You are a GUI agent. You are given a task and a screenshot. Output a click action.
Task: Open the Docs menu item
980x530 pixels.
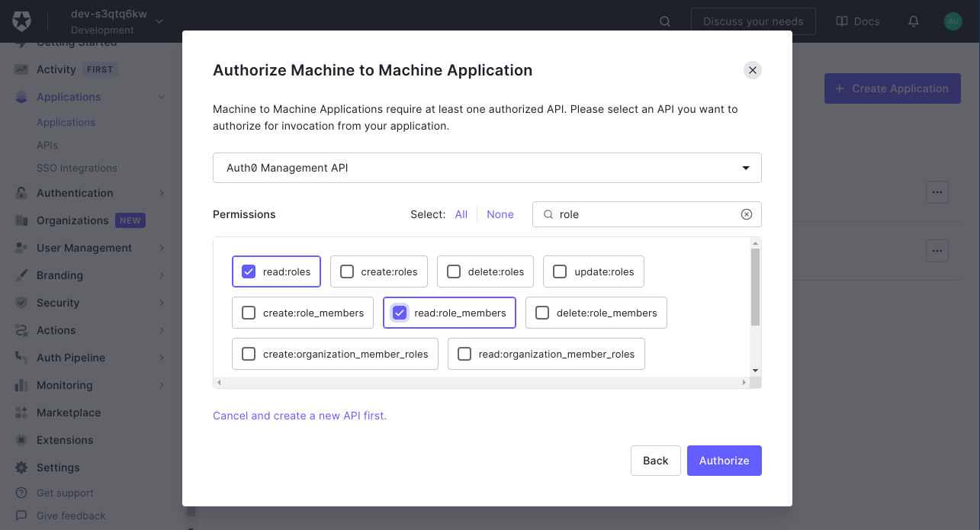click(x=857, y=21)
